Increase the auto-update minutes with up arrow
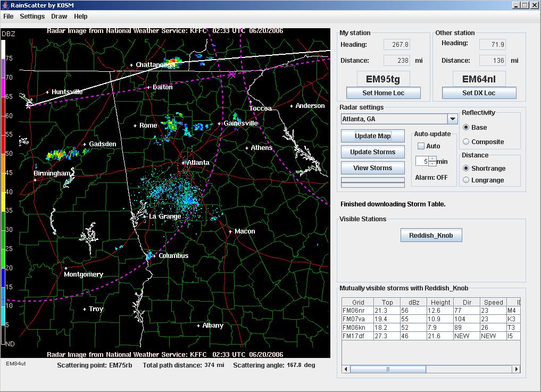Image resolution: width=541 pixels, height=392 pixels. pos(432,159)
